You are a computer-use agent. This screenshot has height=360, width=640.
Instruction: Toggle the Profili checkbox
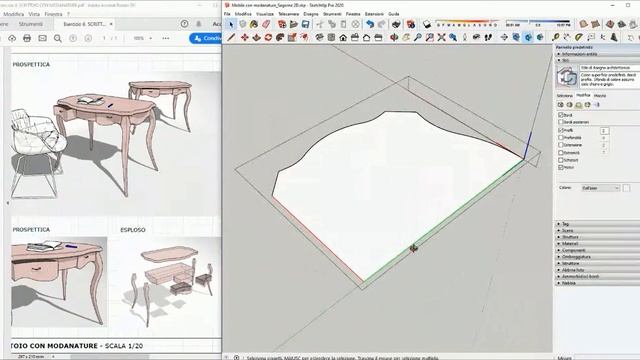[x=560, y=130]
